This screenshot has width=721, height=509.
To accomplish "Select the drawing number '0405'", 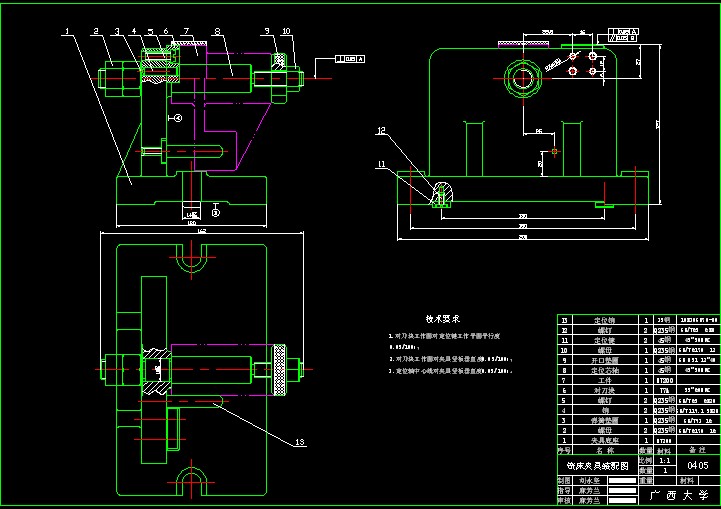I will click(x=698, y=465).
